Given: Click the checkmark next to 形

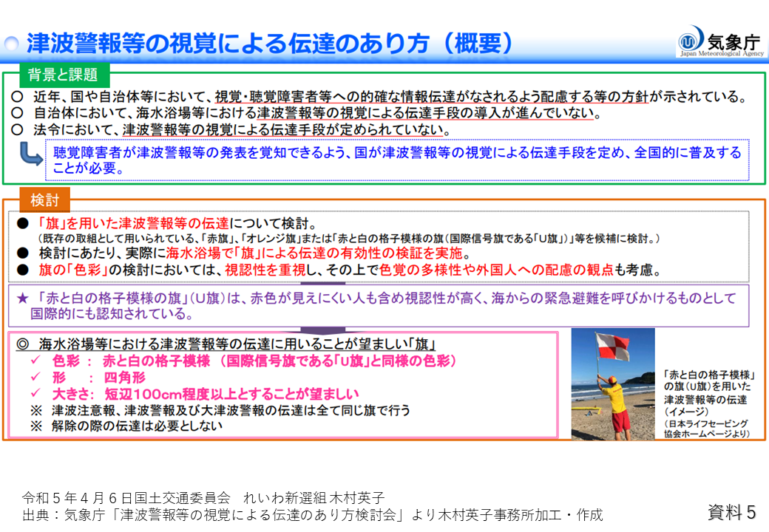Looking at the screenshot, I should tap(35, 378).
